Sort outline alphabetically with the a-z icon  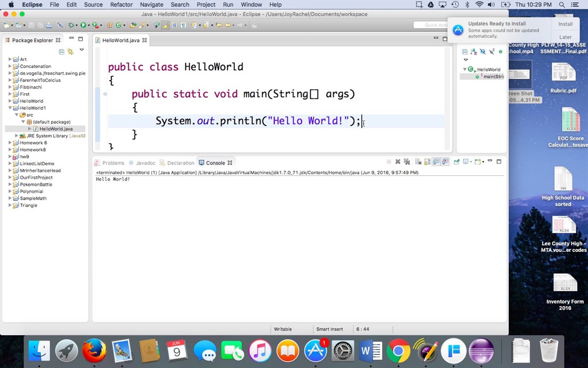474,52
